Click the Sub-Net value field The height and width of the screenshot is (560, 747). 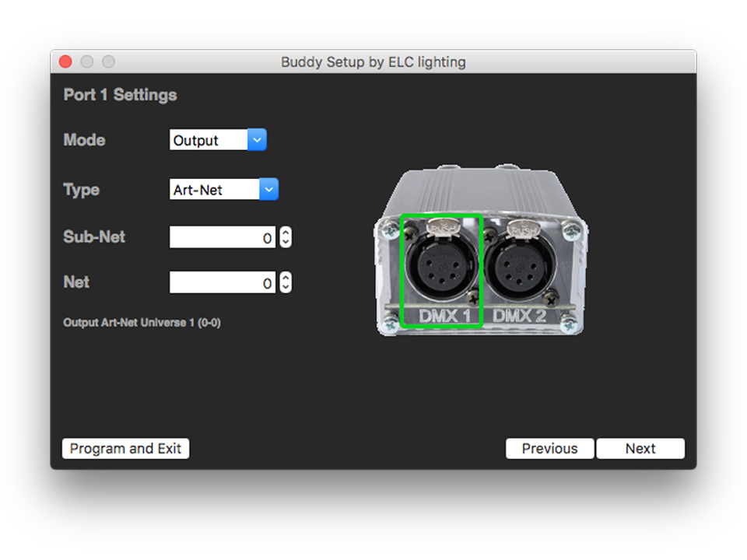[223, 238]
